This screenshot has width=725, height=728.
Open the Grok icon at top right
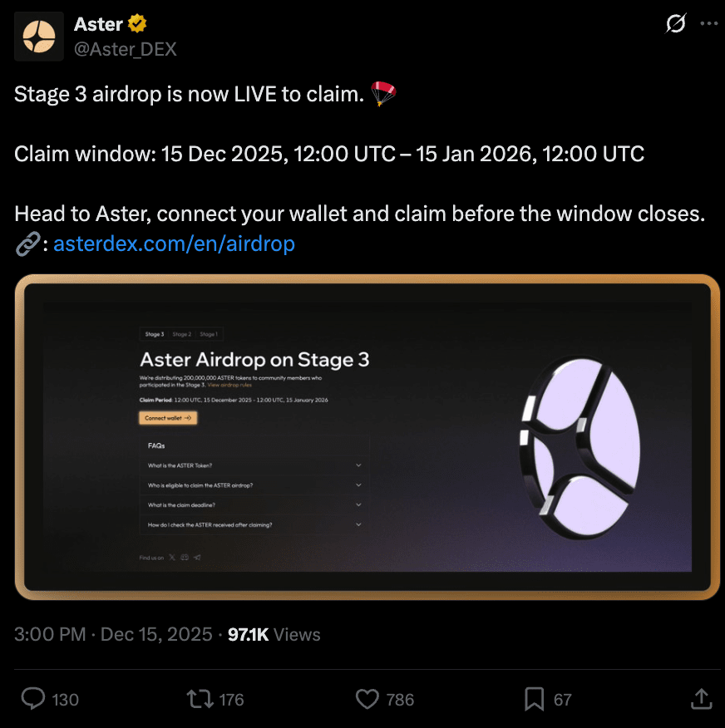coord(676,24)
